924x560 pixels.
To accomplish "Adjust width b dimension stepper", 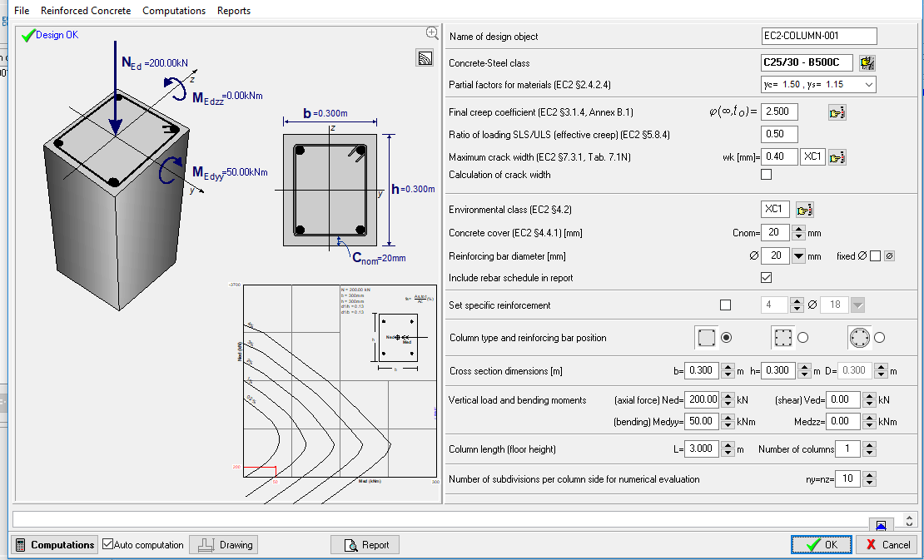I will click(x=728, y=371).
